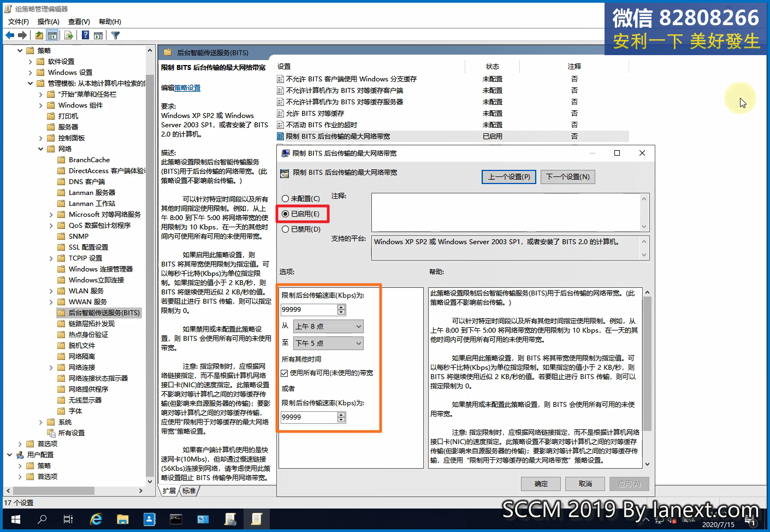The width and height of the screenshot is (770, 532).
Task: Expand the WLAN 服务 node
Action: pyautogui.click(x=51, y=291)
